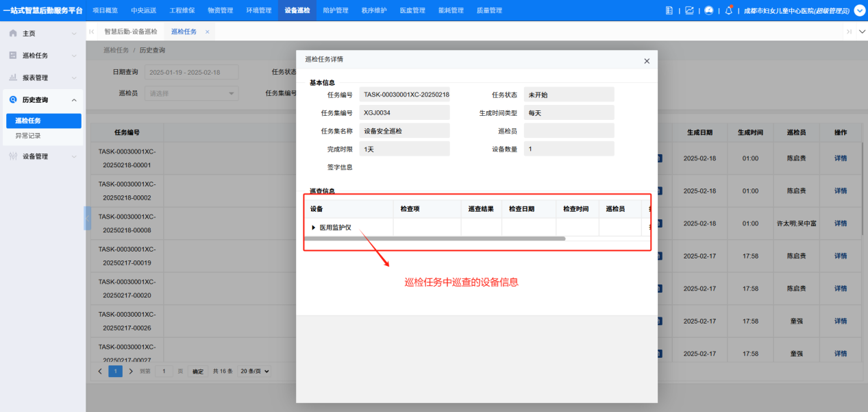The width and height of the screenshot is (868, 412).
Task: Click the tab bar scroll-left arrow icon
Action: [92, 32]
